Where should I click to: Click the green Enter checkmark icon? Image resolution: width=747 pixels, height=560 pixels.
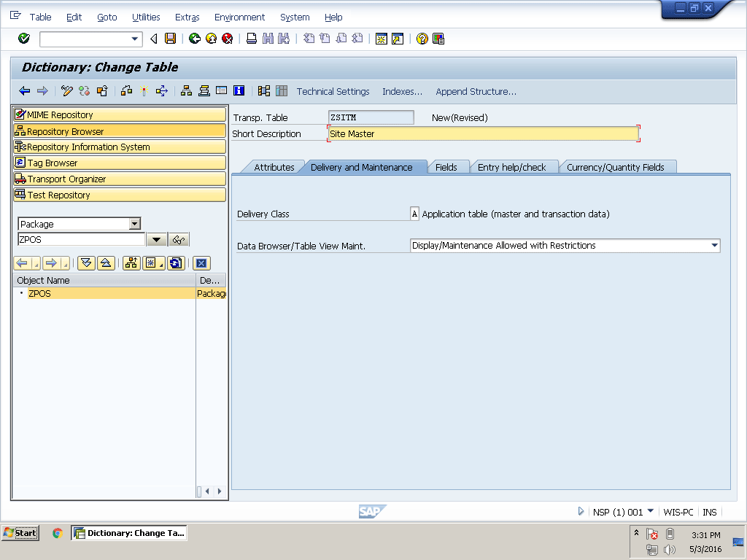click(24, 39)
